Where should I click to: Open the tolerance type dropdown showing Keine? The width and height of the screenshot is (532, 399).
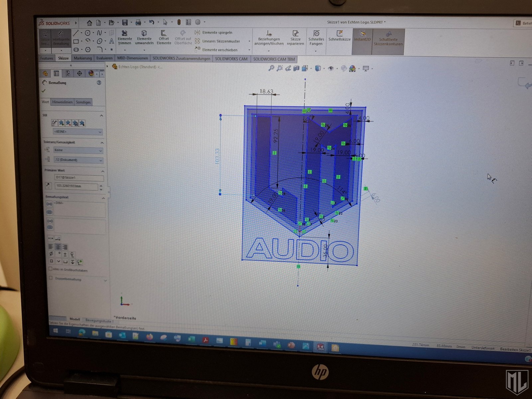(78, 150)
